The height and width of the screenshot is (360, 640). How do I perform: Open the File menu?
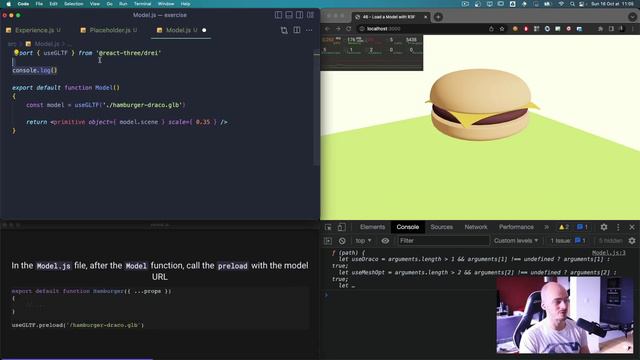point(39,4)
